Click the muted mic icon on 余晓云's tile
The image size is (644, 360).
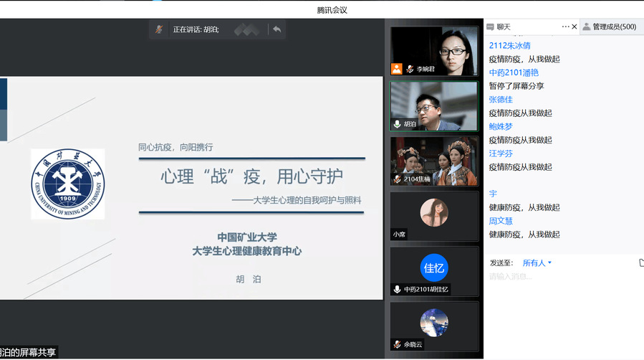pyautogui.click(x=397, y=345)
